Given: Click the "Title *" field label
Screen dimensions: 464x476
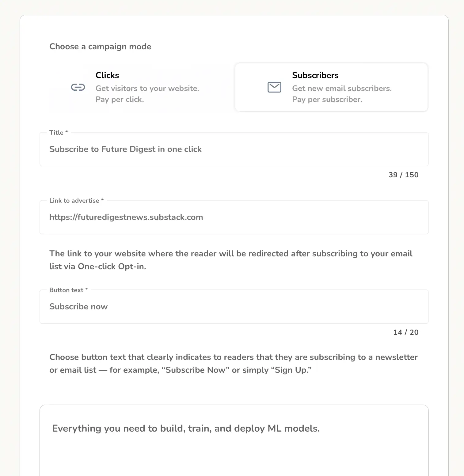Looking at the screenshot, I should pyautogui.click(x=59, y=133).
